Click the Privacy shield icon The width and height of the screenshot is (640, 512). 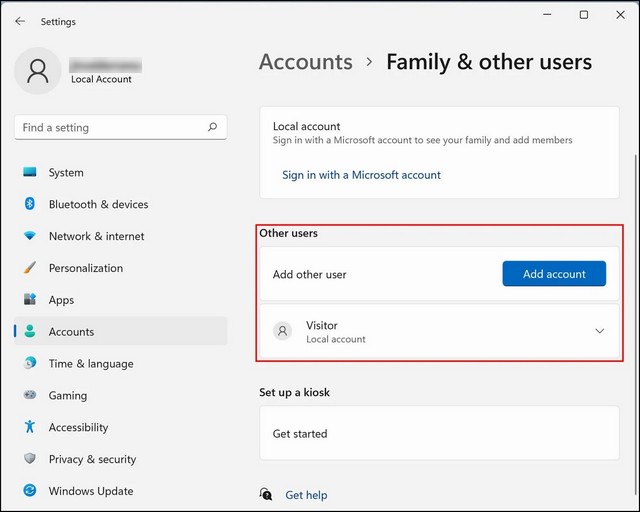(x=30, y=459)
